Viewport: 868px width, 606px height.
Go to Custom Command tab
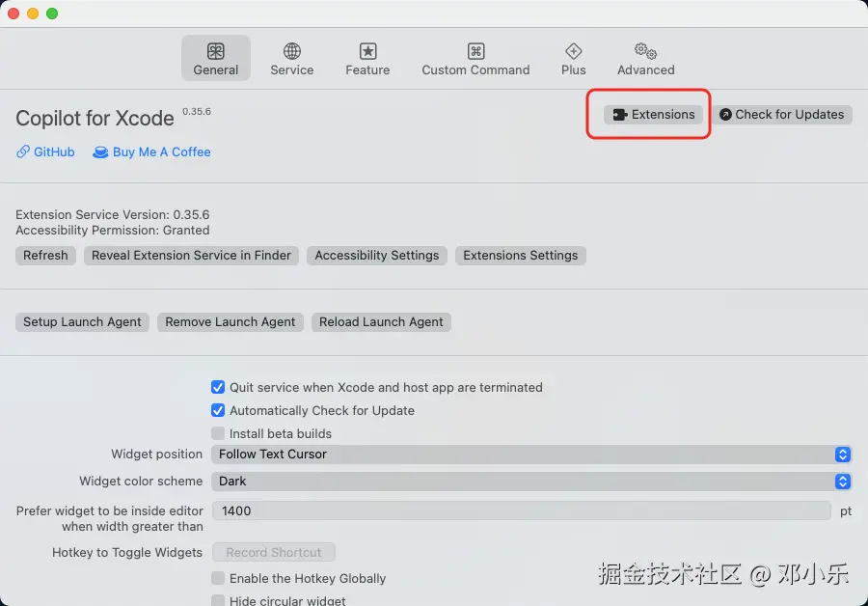tap(475, 58)
